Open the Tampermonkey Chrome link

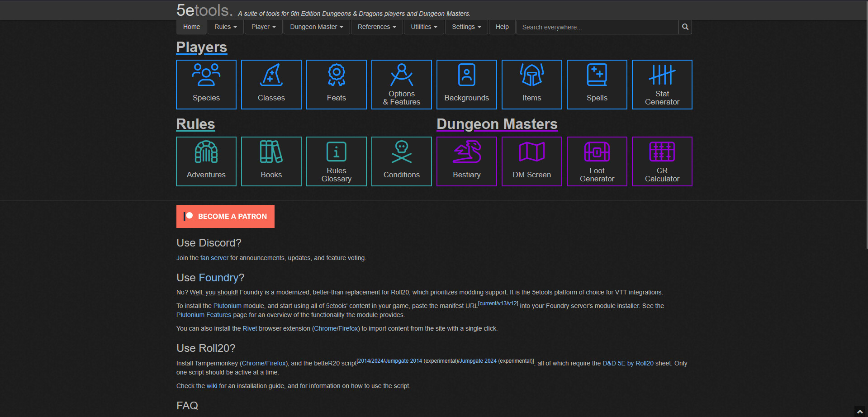(253, 363)
